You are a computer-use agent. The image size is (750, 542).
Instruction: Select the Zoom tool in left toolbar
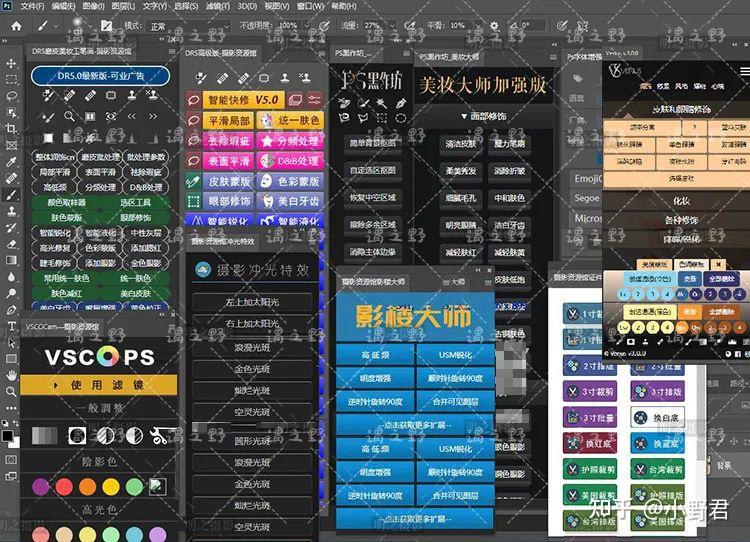point(11,392)
